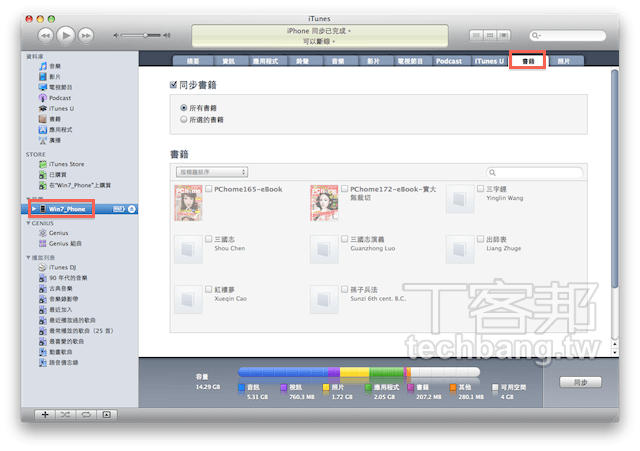Open 動畫歌曲 playlist
Viewport: 640px width, 451px height.
tap(56, 352)
